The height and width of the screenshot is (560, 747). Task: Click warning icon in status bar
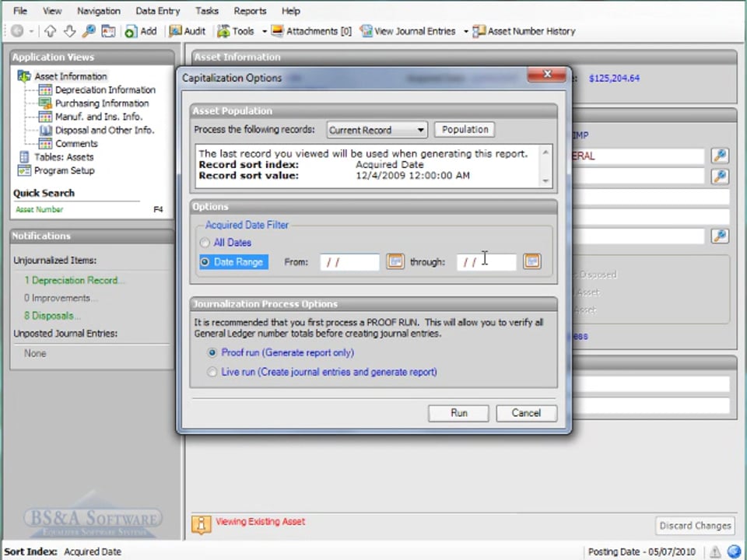(x=715, y=551)
